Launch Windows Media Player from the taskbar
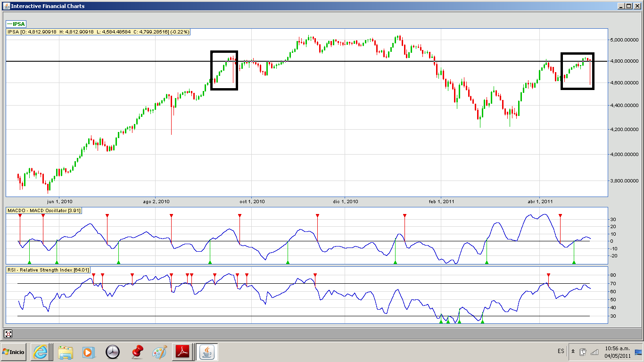Image resolution: width=644 pixels, height=362 pixels. pos(88,352)
